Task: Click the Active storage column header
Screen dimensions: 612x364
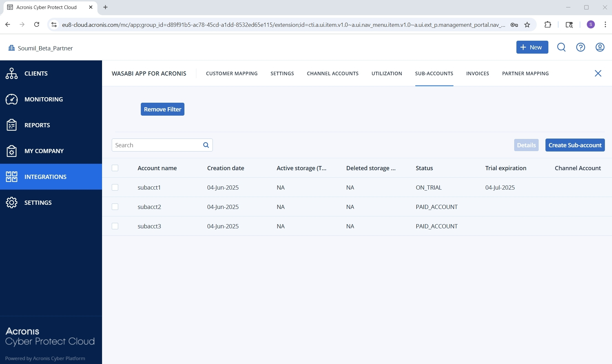Action: (x=301, y=168)
